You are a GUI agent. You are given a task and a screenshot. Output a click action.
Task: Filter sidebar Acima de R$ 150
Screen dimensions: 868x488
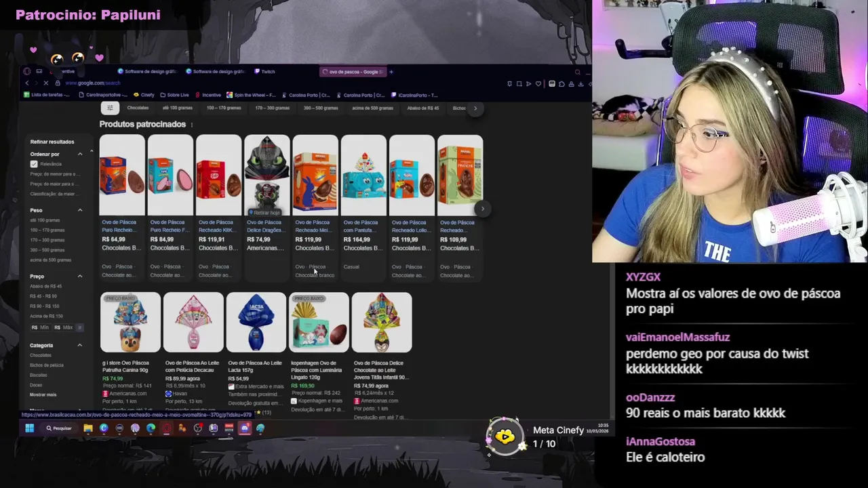[46, 316]
